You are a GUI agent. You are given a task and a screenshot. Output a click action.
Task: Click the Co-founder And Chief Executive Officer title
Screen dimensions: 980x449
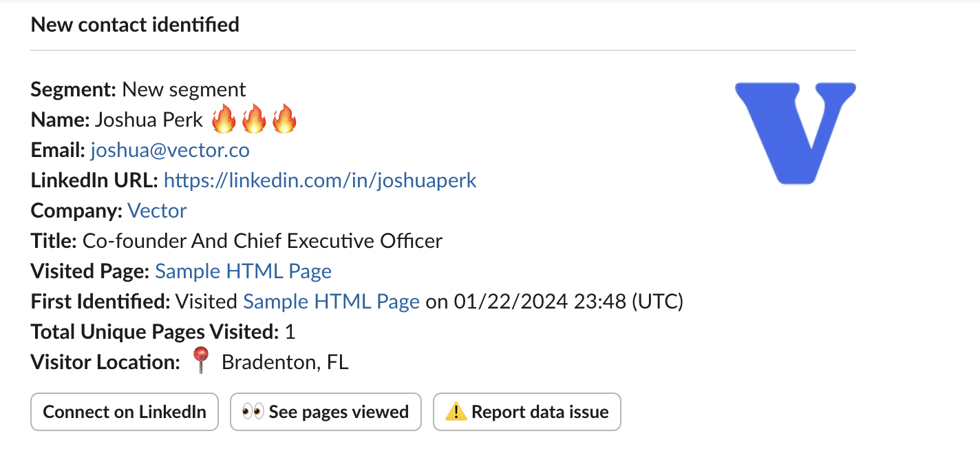262,241
